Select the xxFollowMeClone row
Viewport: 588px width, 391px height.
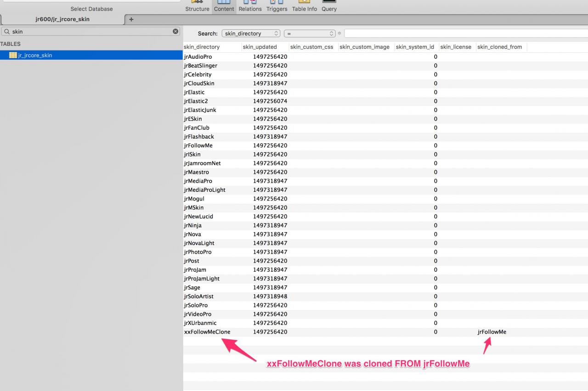[207, 332]
